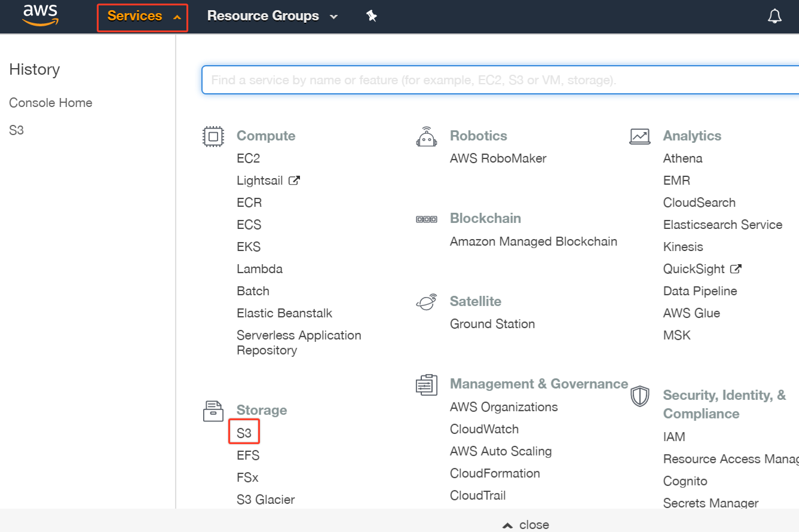Screen dimensions: 799x532
Task: Click the Analytics category heading
Action: tap(692, 136)
